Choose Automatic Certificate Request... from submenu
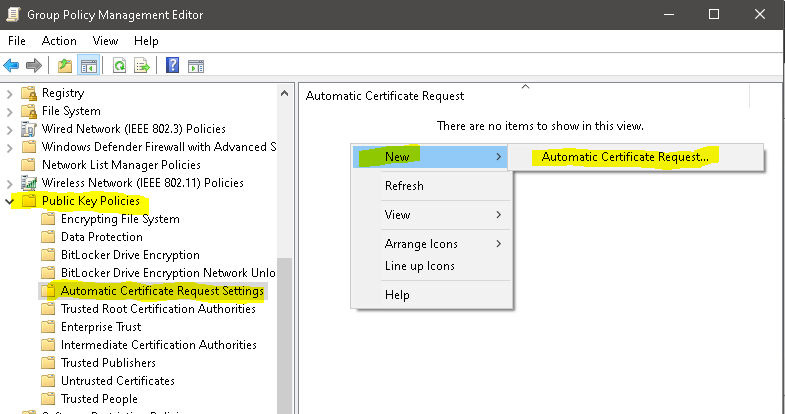The height and width of the screenshot is (414, 785). pyautogui.click(x=624, y=156)
